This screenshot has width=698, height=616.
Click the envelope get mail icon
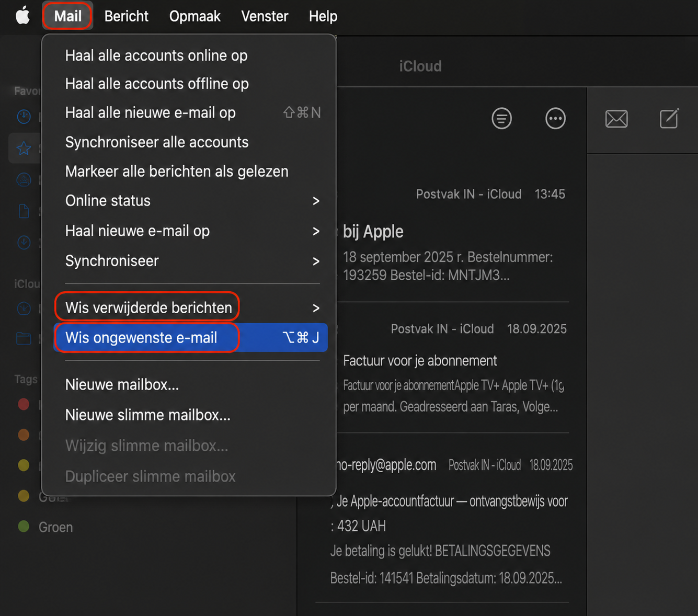coord(616,119)
